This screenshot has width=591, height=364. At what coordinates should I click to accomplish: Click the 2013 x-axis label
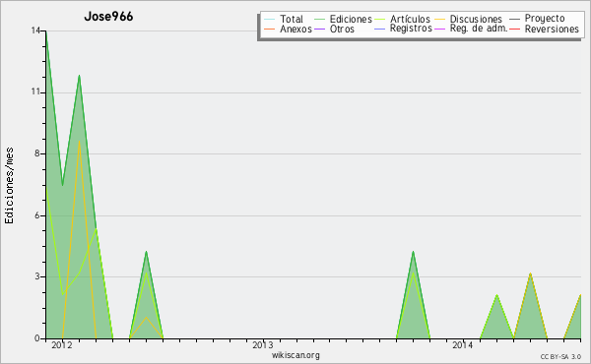[263, 345]
